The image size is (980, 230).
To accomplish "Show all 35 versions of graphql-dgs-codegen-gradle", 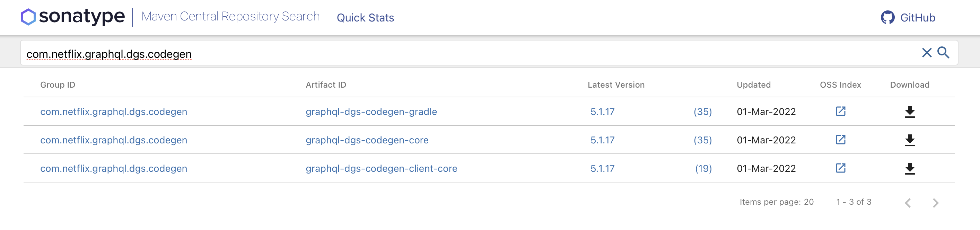I will [x=703, y=112].
